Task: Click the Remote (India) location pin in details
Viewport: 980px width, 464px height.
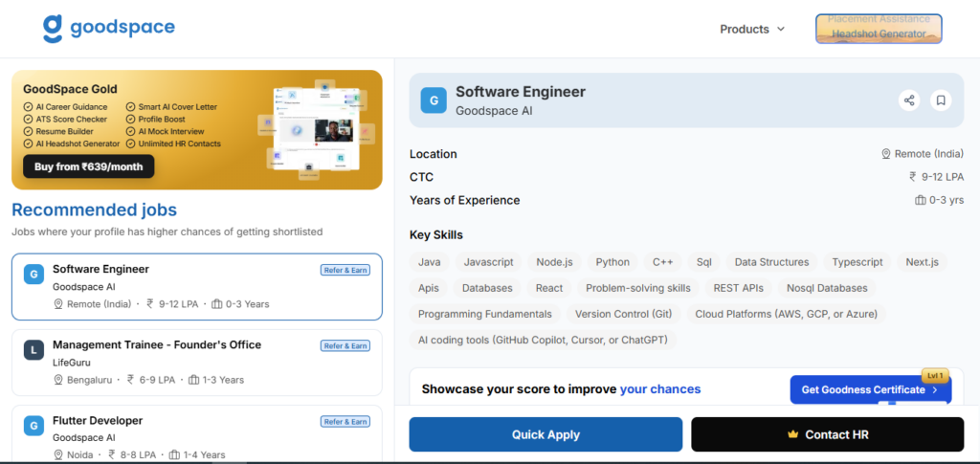Action: pos(885,154)
